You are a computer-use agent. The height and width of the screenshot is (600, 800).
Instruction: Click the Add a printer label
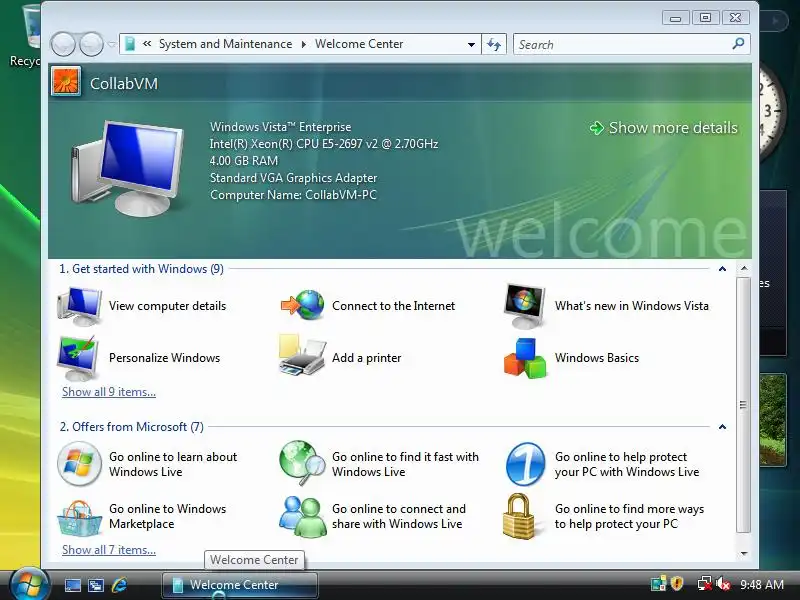click(x=366, y=358)
